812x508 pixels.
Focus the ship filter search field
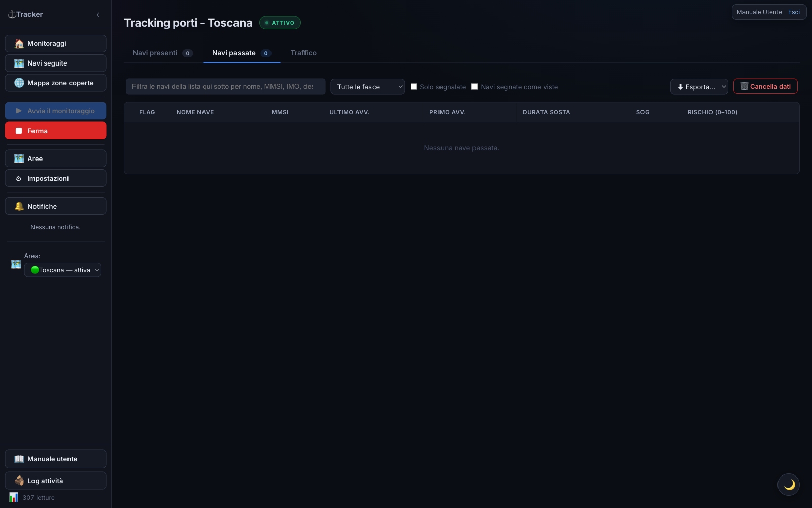(x=226, y=87)
